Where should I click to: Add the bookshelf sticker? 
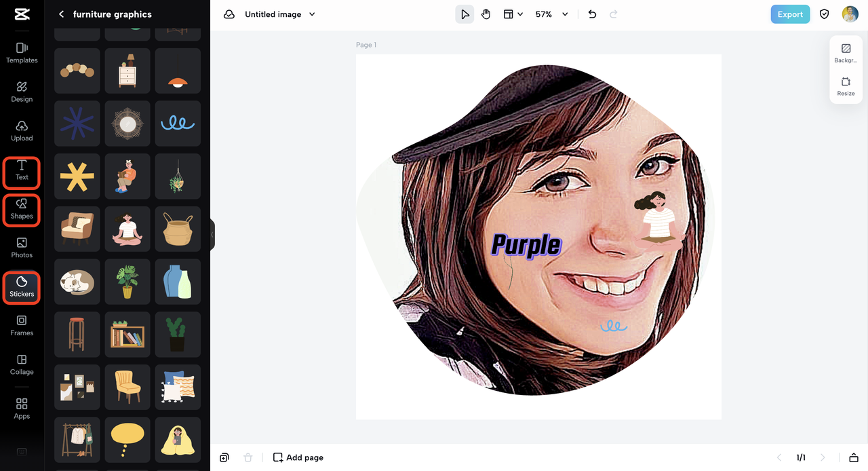[127, 335]
